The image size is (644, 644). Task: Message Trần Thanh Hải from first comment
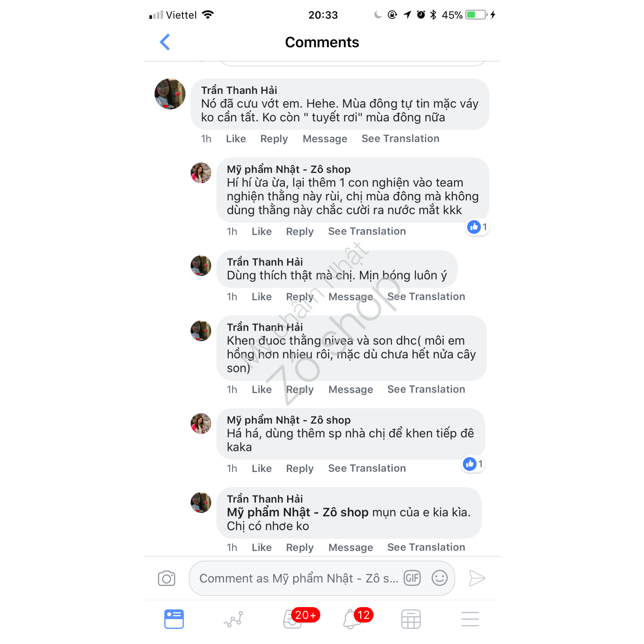coord(325,139)
